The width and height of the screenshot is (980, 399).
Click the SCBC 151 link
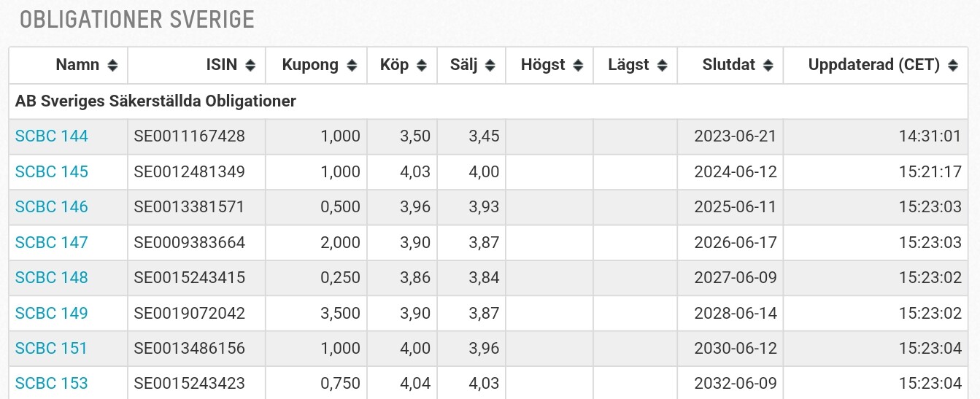coord(52,349)
